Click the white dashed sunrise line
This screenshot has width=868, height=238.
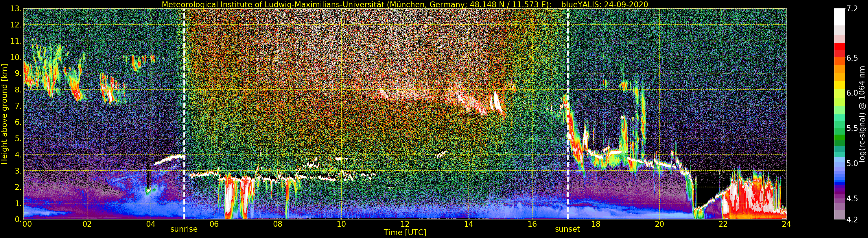coord(184,114)
